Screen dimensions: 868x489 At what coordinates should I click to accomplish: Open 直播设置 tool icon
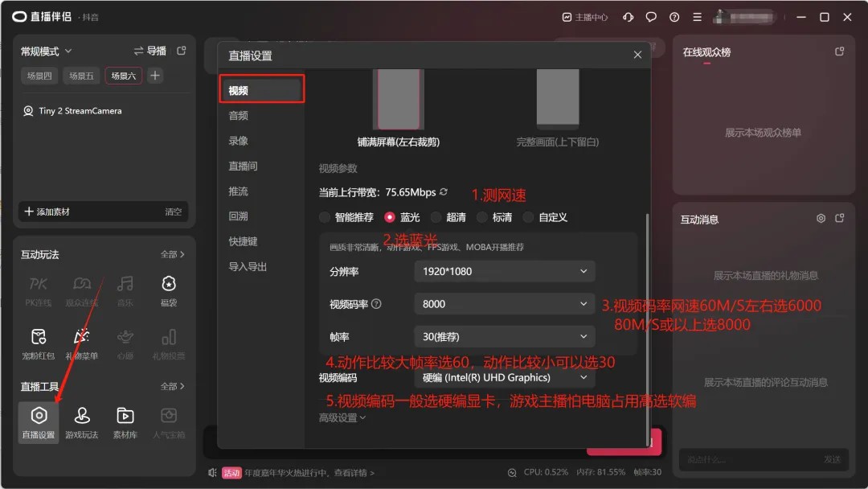(x=39, y=421)
